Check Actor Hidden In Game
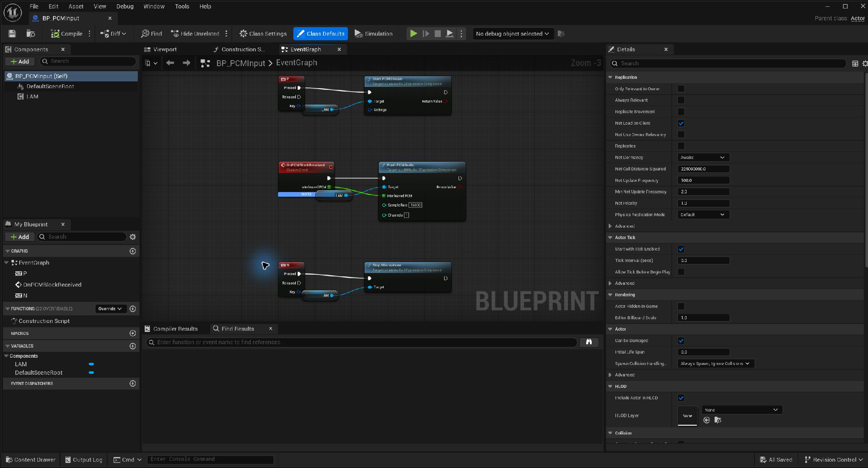Image resolution: width=868 pixels, height=468 pixels. (x=681, y=306)
